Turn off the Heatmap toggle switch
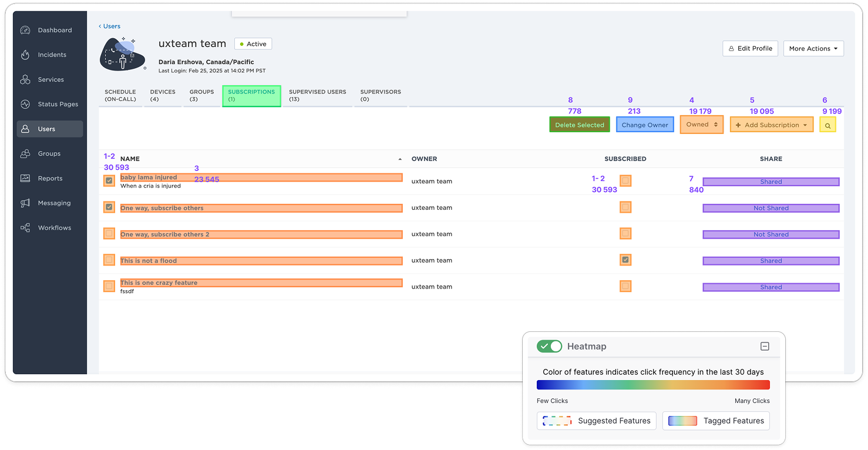 [x=549, y=347]
